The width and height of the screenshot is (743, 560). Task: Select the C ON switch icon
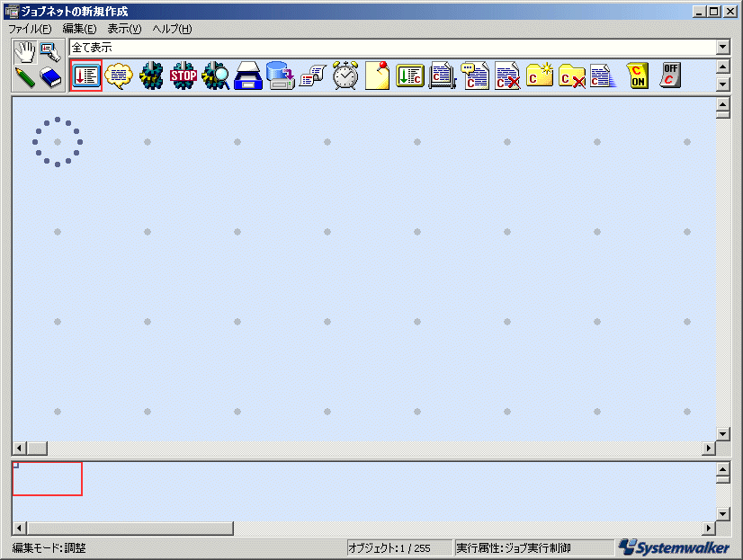tap(638, 76)
